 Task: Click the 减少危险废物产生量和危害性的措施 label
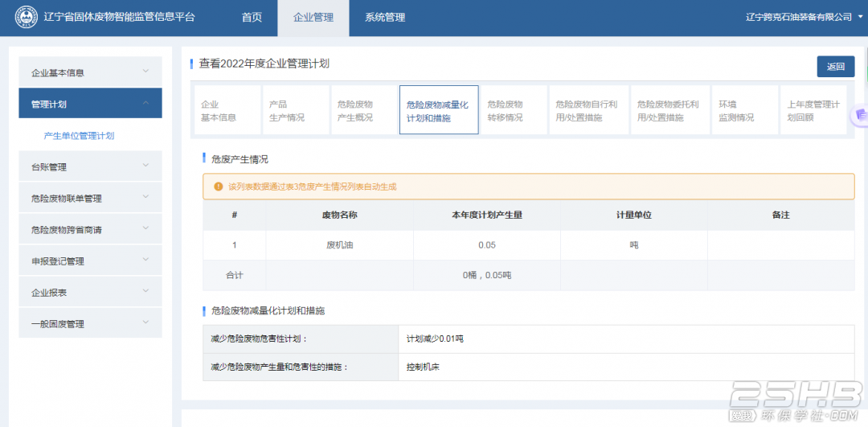280,367
